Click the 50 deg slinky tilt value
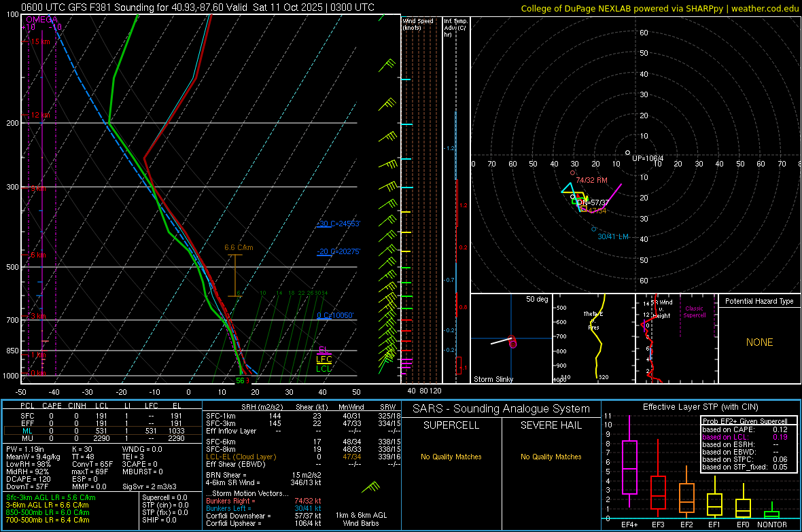The image size is (802, 532). tap(537, 299)
